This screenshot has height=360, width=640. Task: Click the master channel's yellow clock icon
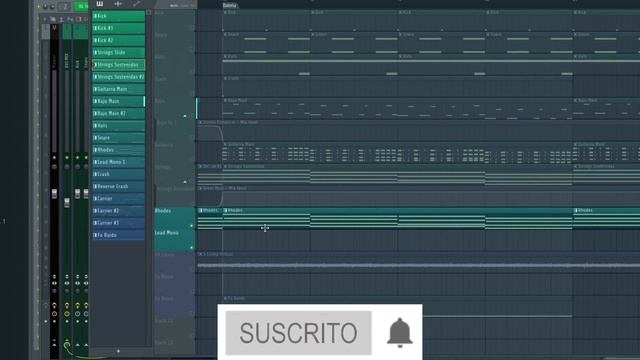tap(54, 314)
